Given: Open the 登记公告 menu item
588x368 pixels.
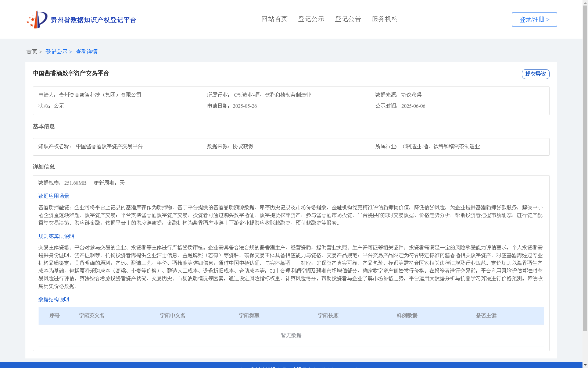Looking at the screenshot, I should pos(348,19).
